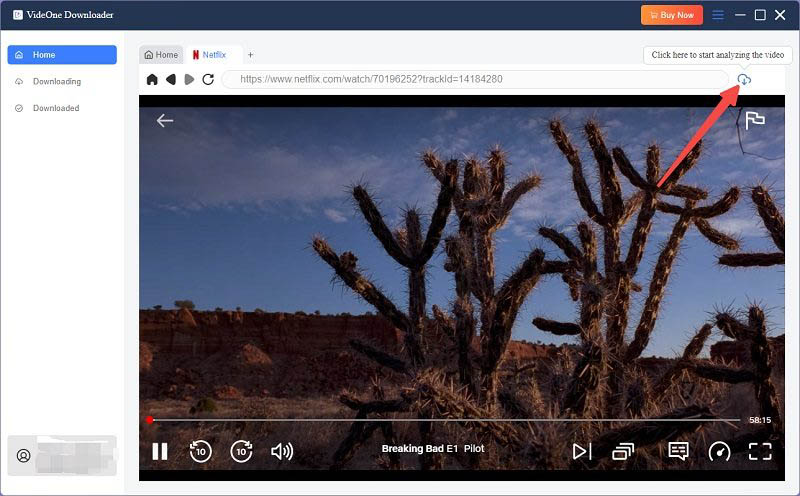The width and height of the screenshot is (800, 496).
Task: Mute the video volume
Action: click(x=282, y=451)
